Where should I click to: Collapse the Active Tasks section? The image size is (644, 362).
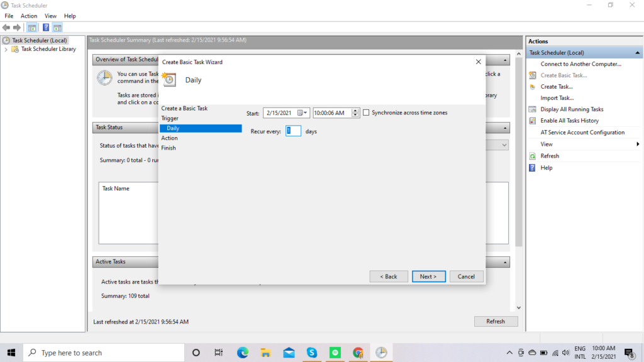pos(505,262)
